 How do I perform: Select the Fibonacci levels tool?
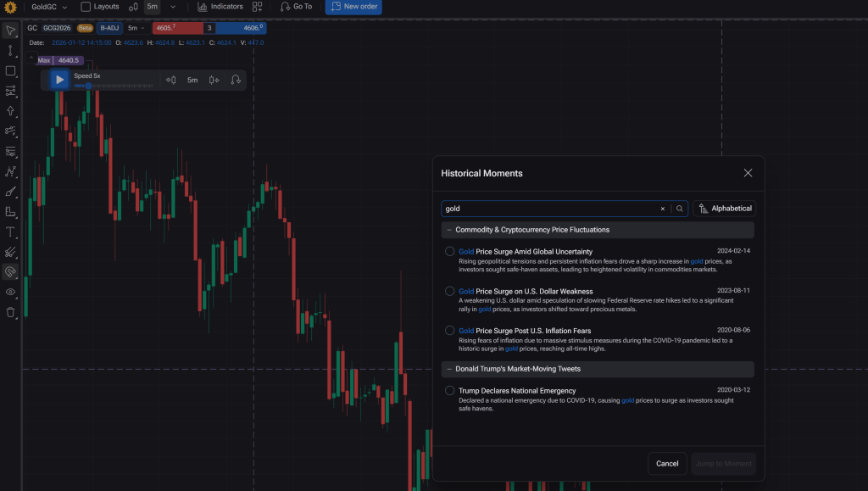(10, 151)
